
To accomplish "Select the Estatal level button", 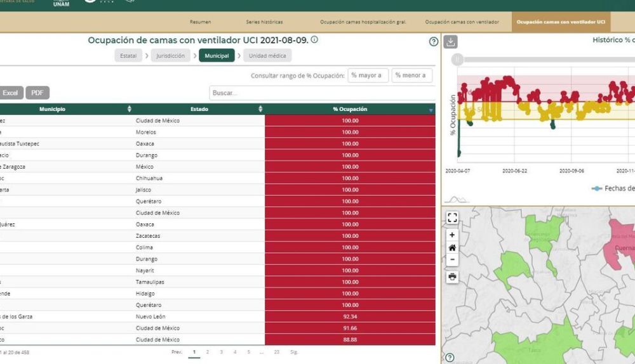I will coord(128,56).
